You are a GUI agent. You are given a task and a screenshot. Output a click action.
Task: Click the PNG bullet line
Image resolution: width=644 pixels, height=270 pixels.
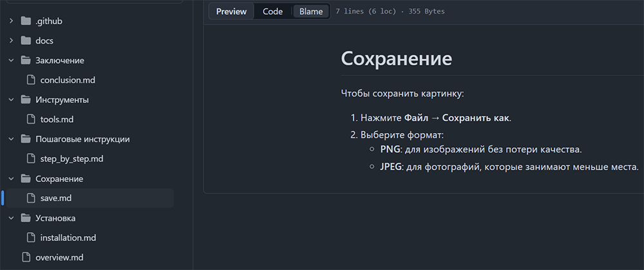pyautogui.click(x=481, y=150)
